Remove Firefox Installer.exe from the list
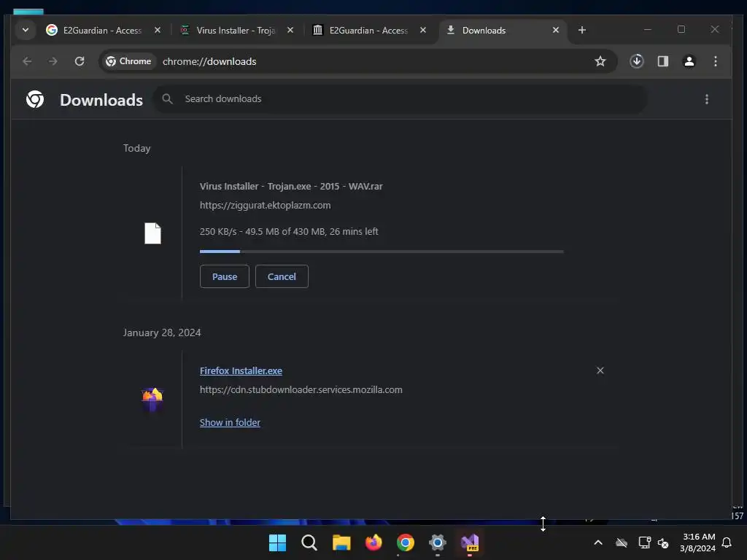The width and height of the screenshot is (747, 560). pyautogui.click(x=600, y=370)
